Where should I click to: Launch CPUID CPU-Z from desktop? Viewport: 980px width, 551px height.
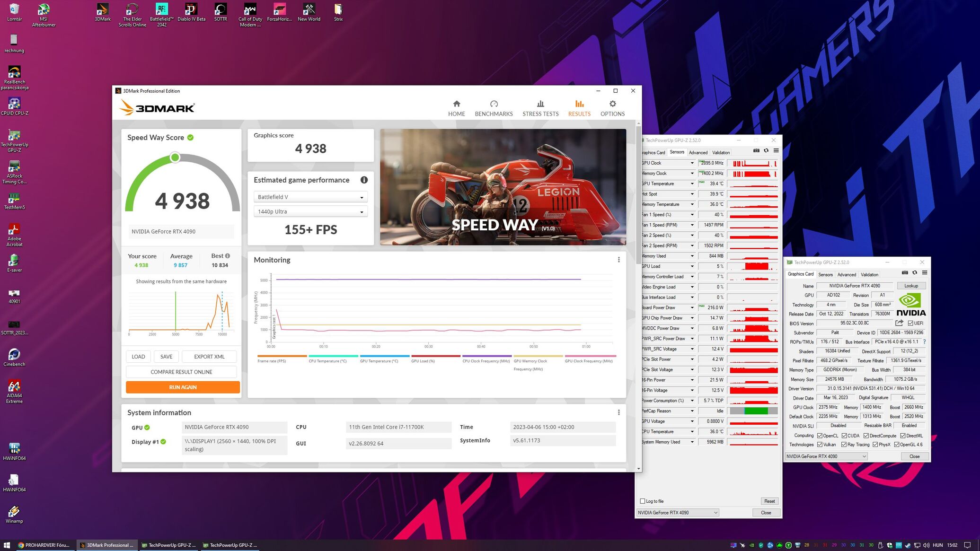pos(14,106)
